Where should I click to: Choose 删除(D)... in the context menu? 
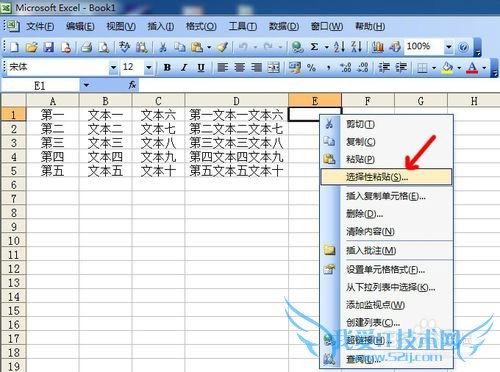tap(386, 214)
